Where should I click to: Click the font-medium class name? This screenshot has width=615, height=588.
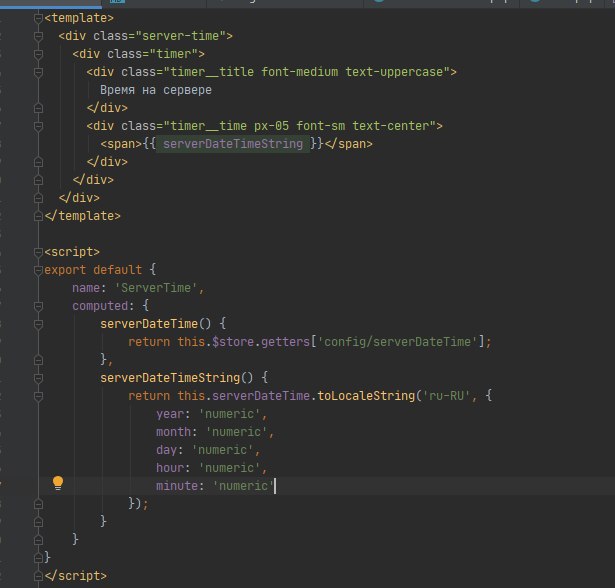click(x=299, y=72)
